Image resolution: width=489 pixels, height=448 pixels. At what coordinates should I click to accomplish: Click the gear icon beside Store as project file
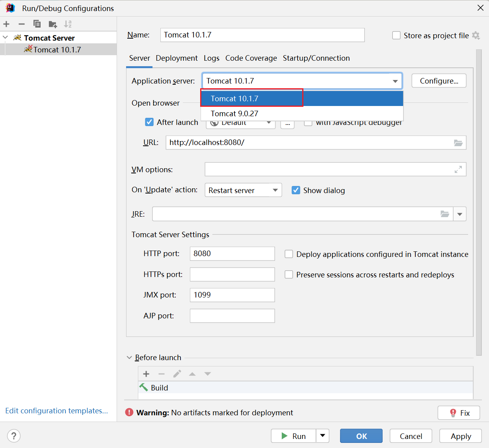click(x=476, y=35)
